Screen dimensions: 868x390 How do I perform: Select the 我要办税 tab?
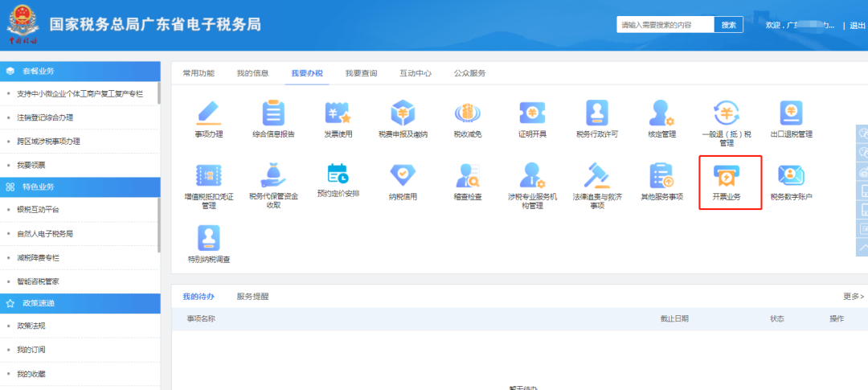pyautogui.click(x=307, y=73)
